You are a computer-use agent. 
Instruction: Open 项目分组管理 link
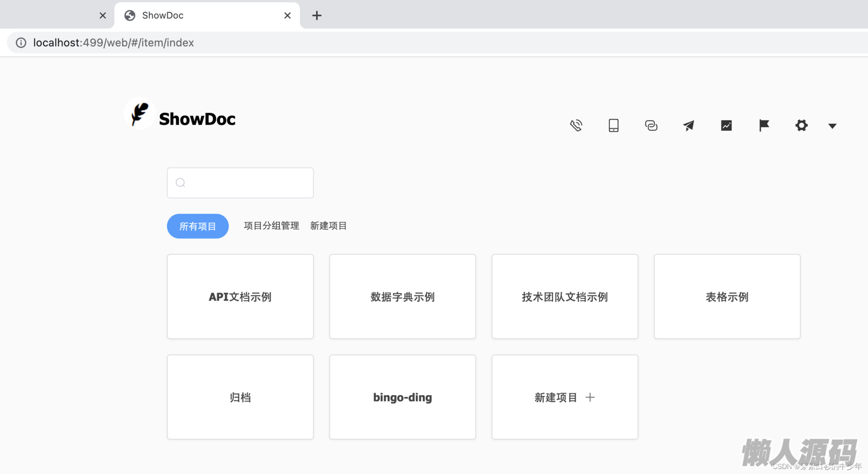[271, 226]
